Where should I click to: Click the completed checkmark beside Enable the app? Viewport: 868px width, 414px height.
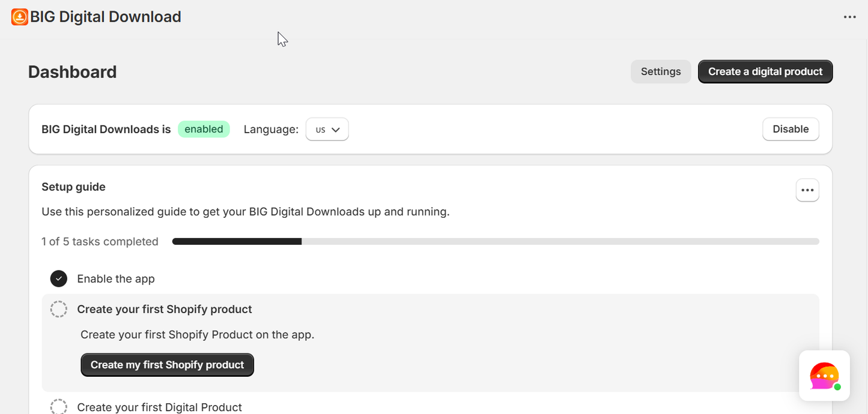[x=58, y=278]
